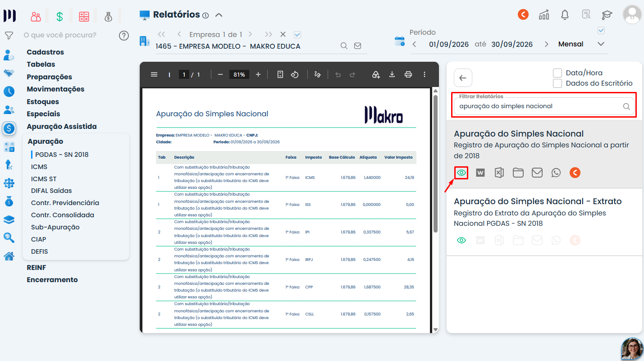Click the Filtrar Relatórios search field
This screenshot has height=361, width=644.
[544, 106]
